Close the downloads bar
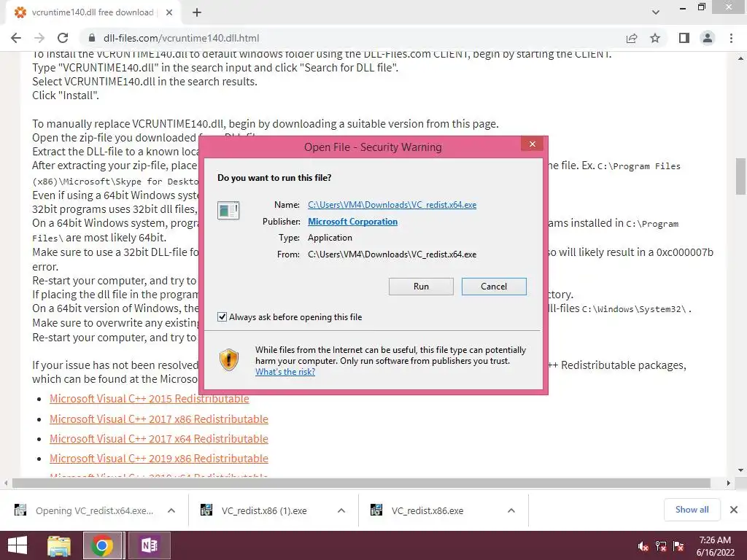 [734, 510]
